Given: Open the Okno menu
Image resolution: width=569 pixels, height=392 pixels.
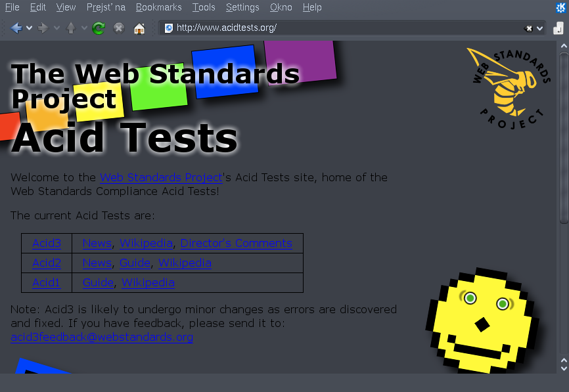Looking at the screenshot, I should (x=281, y=7).
